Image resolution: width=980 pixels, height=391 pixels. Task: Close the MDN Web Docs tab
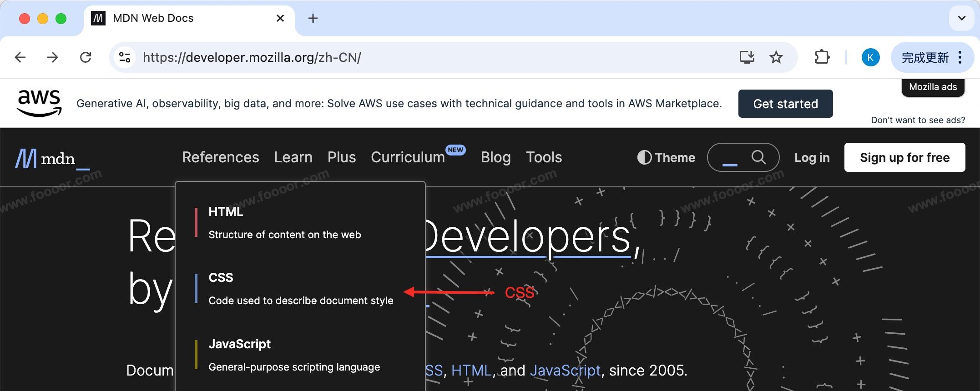(280, 18)
